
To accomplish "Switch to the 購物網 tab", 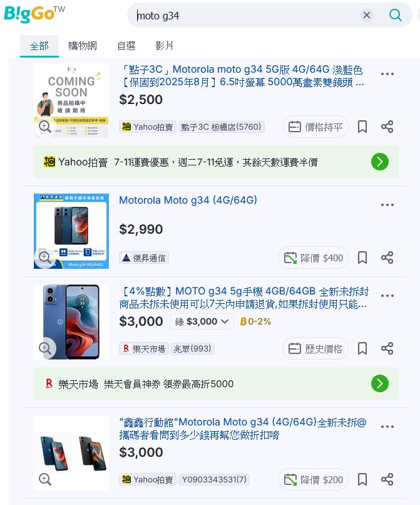I will (83, 46).
